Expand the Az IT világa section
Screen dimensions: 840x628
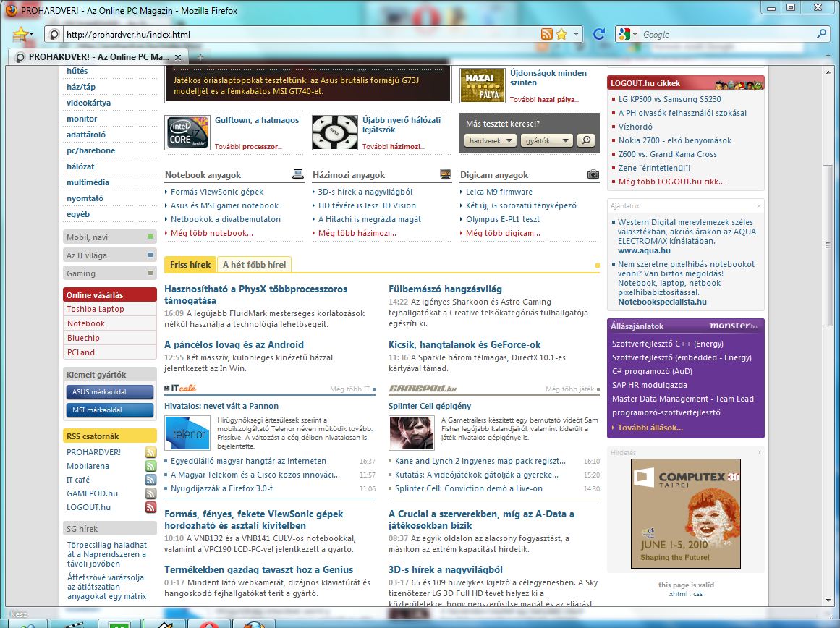pyautogui.click(x=110, y=255)
